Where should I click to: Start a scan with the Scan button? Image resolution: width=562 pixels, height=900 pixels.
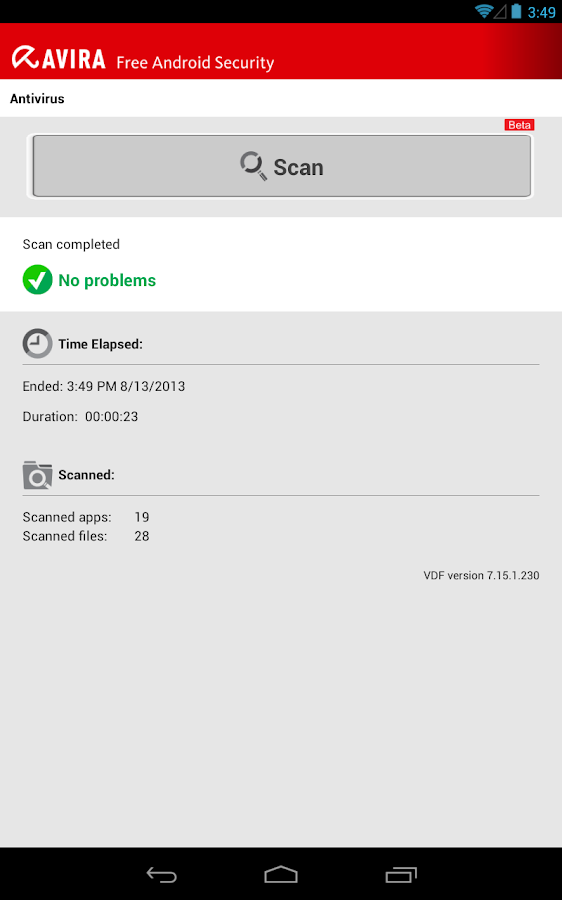281,166
